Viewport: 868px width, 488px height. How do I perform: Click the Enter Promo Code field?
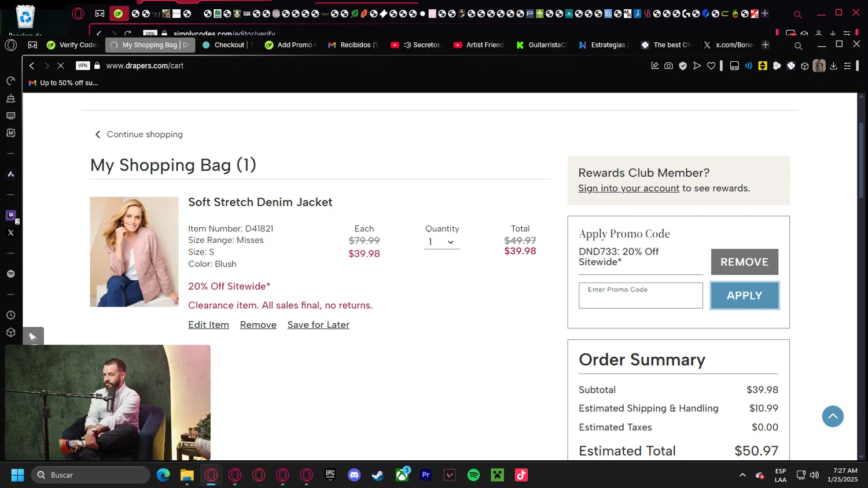[x=641, y=295]
